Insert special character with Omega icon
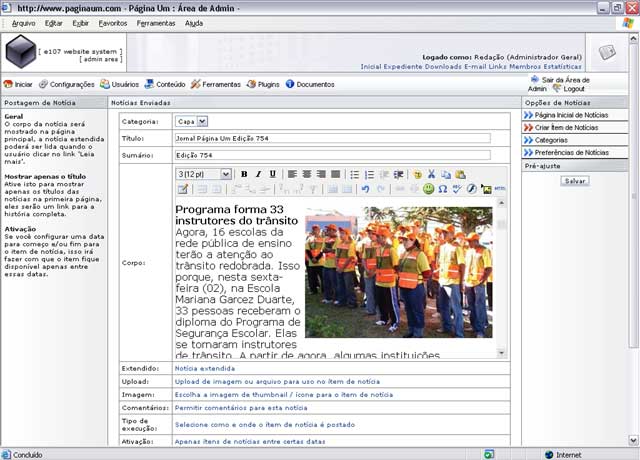Screen dimensions: 640x460 (x=442, y=189)
